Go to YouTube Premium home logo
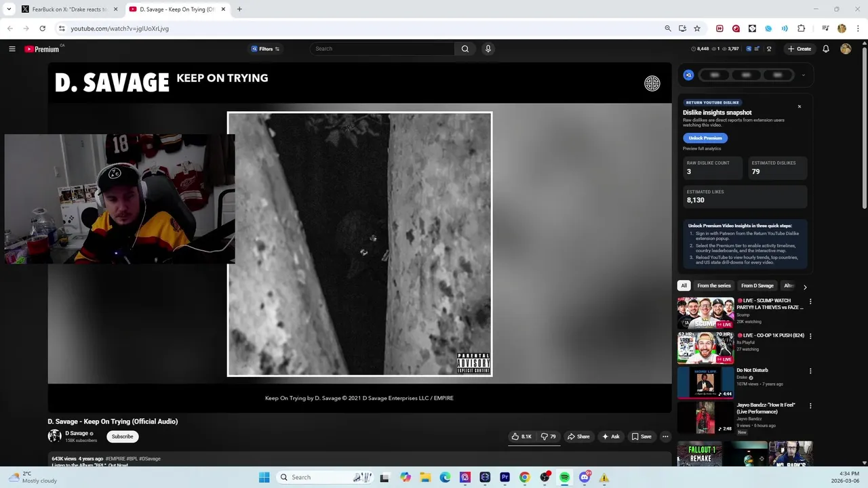 pyautogui.click(x=42, y=49)
